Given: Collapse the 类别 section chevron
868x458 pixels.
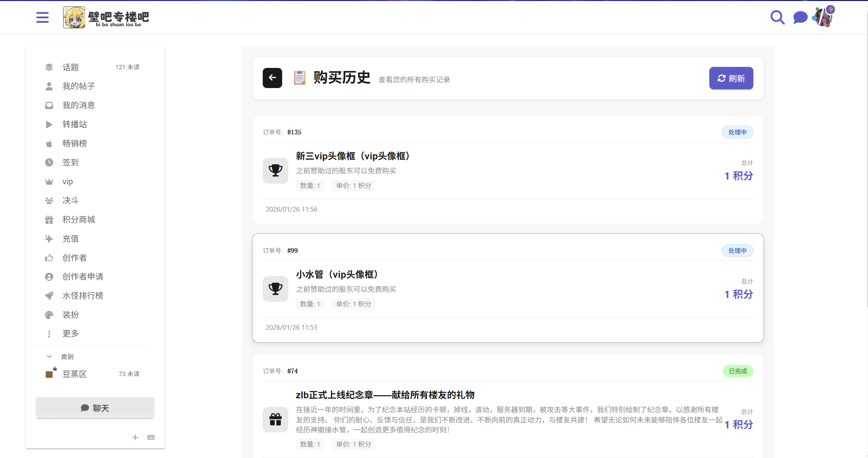Looking at the screenshot, I should (x=49, y=356).
